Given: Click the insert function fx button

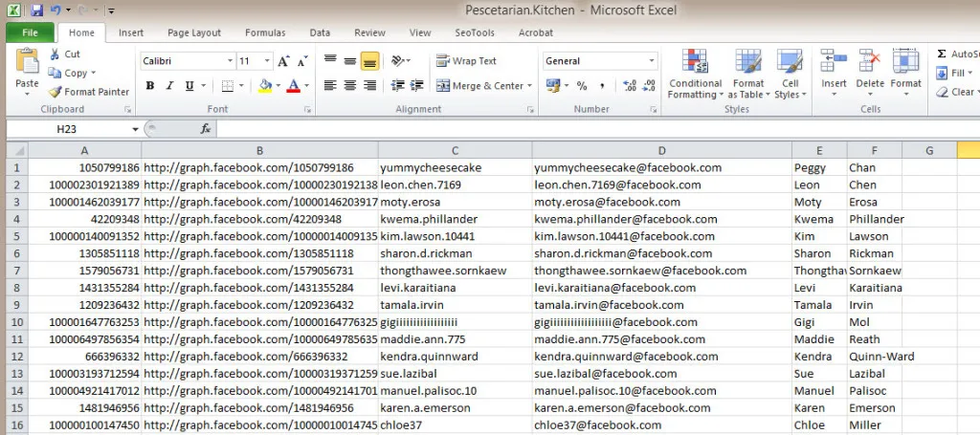Looking at the screenshot, I should coord(205,129).
